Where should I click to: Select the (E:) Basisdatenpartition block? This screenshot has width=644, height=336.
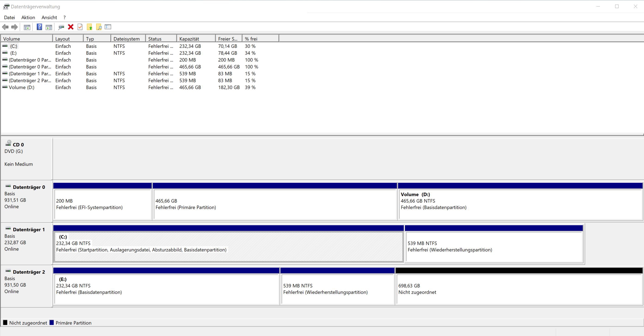[x=166, y=286]
